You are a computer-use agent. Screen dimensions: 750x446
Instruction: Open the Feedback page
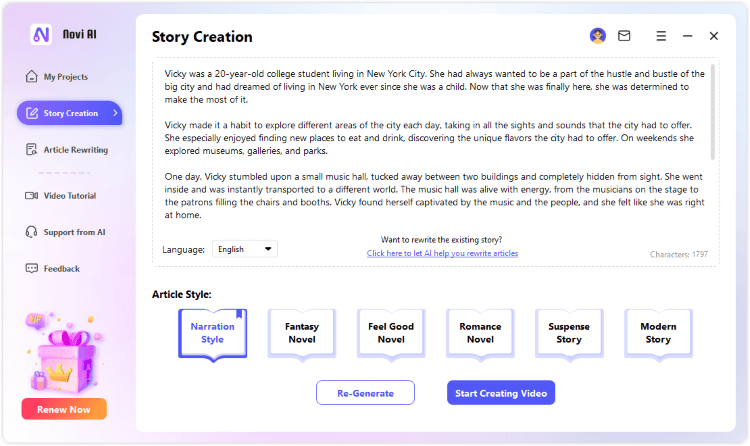(53, 268)
